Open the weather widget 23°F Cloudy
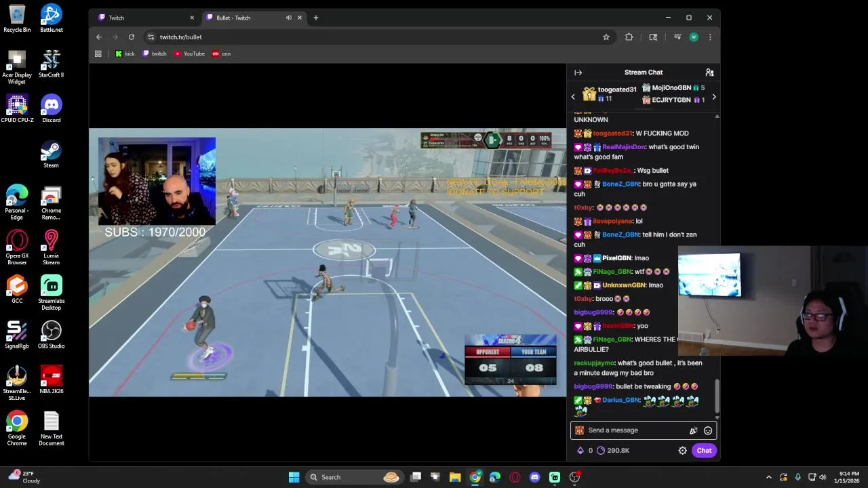The image size is (868, 488). coord(23,477)
